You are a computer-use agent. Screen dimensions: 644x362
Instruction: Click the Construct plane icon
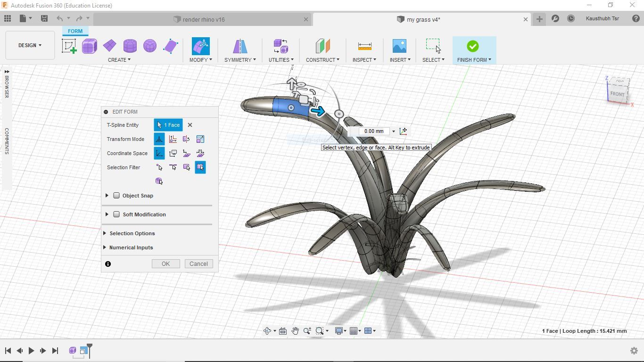(322, 46)
